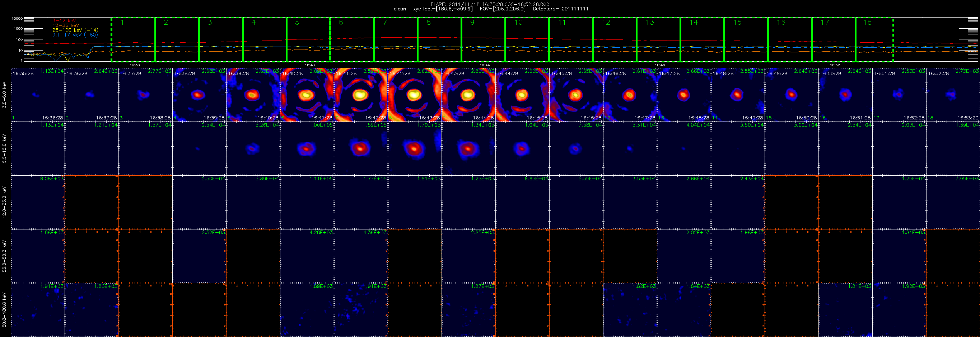Click the 16:44 time axis label
Screen dimensions: 980x337
(485, 65)
